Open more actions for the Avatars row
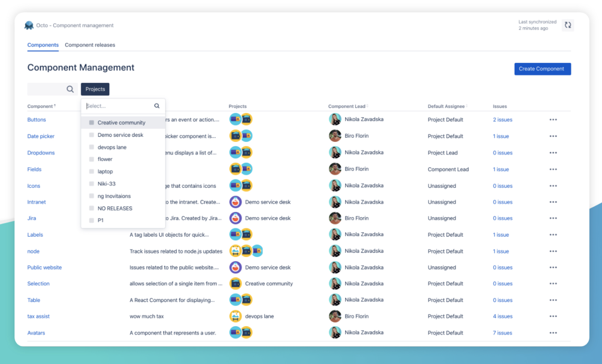 coord(553,333)
